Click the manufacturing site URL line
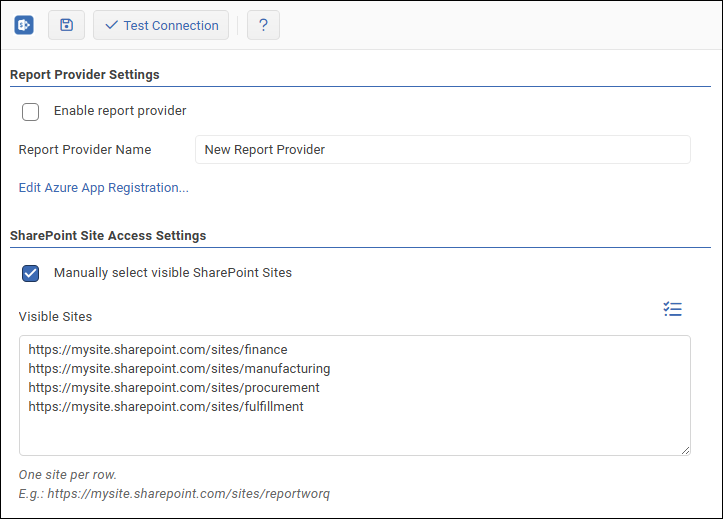This screenshot has width=723, height=519. 179,369
